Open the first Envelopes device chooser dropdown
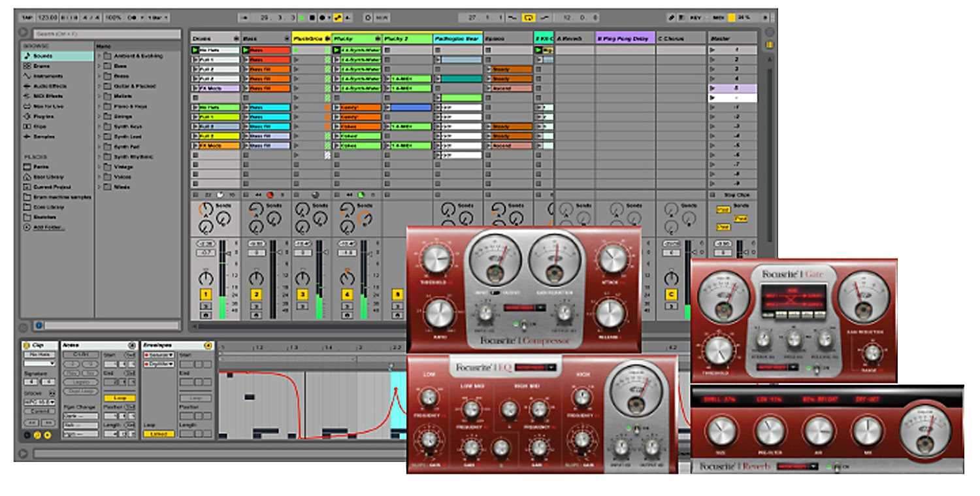 pyautogui.click(x=158, y=354)
